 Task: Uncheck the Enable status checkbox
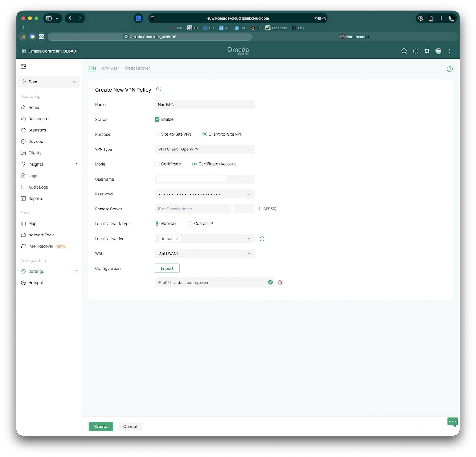[x=157, y=119]
